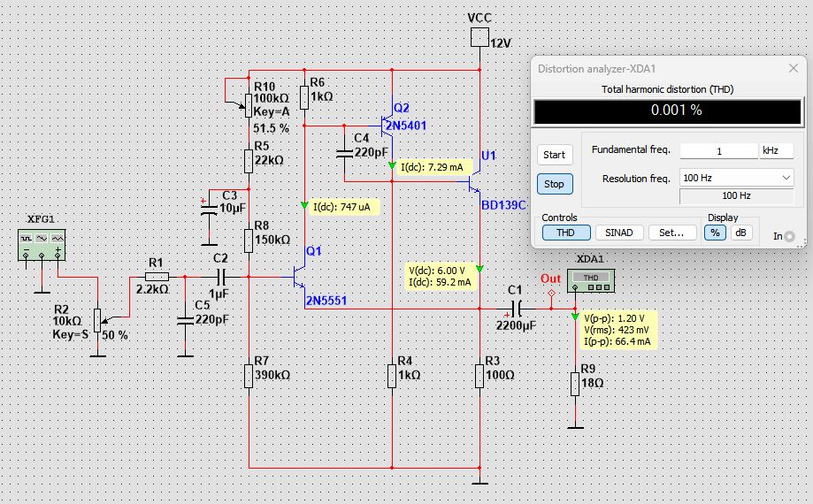Set display units to percent
The height and width of the screenshot is (504, 813).
[x=715, y=233]
